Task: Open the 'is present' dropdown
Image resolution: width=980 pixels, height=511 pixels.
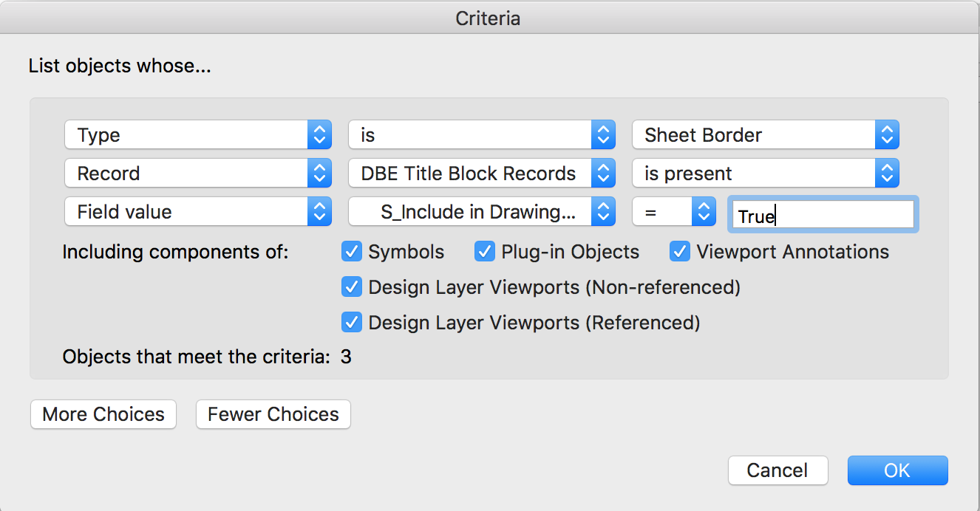Action: (x=765, y=174)
